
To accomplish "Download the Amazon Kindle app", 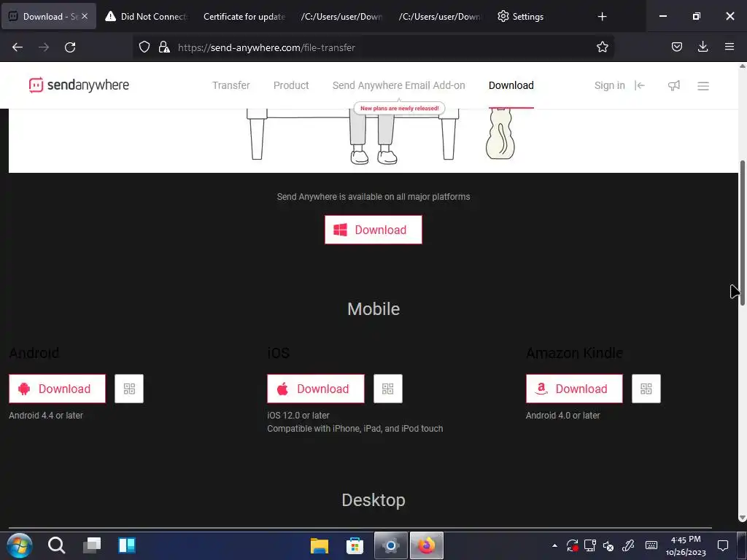I will coord(574,389).
